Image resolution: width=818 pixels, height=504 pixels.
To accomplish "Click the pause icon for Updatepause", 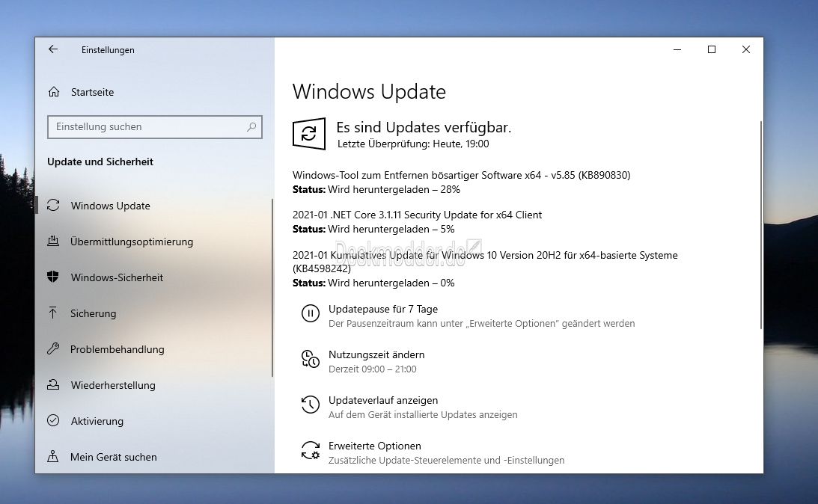I will 311,313.
